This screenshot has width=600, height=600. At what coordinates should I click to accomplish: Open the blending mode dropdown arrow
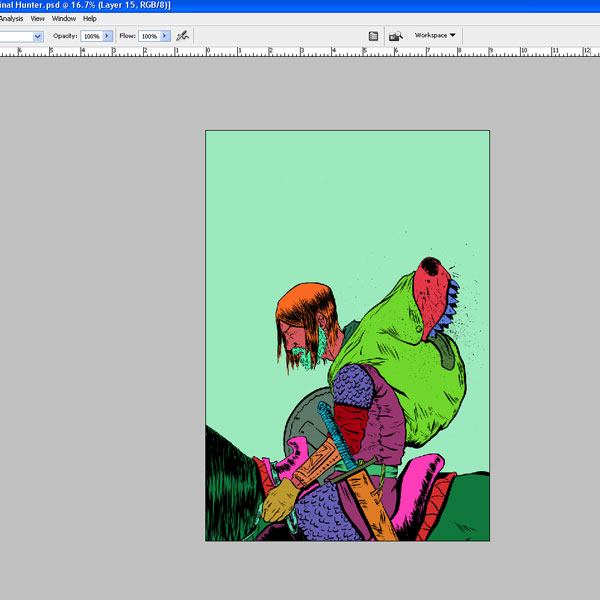point(38,36)
